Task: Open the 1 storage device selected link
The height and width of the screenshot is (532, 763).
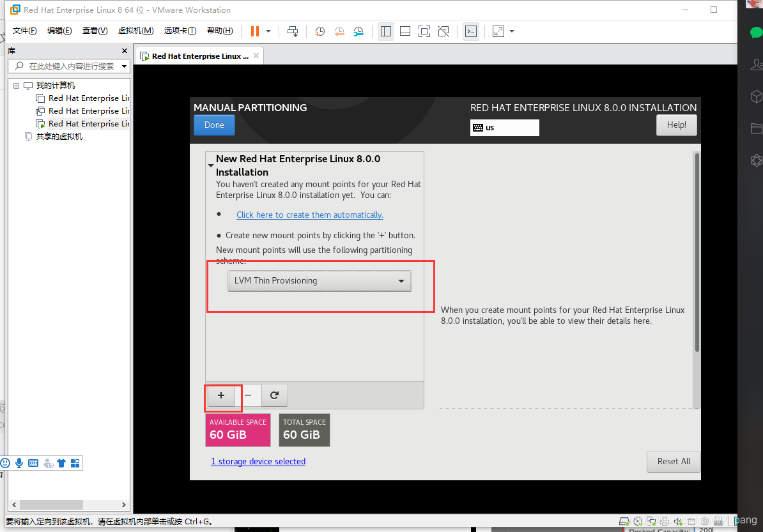Action: (258, 462)
